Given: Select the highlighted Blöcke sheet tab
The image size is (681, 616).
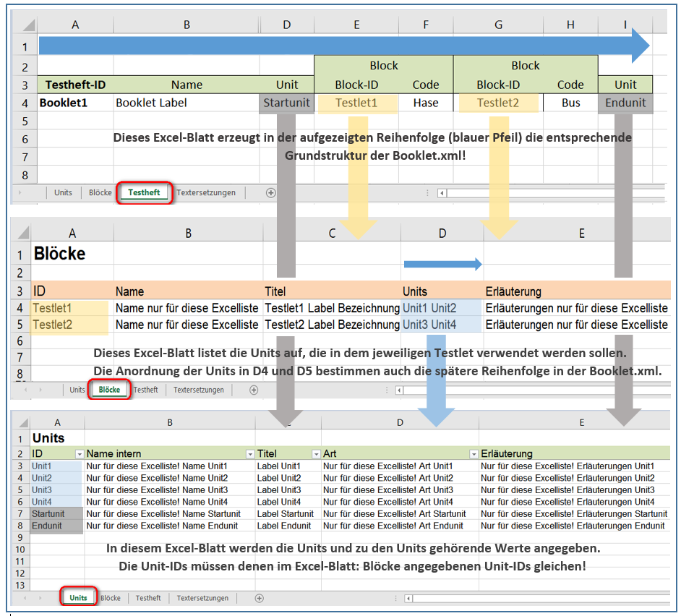Looking at the screenshot, I should (109, 390).
